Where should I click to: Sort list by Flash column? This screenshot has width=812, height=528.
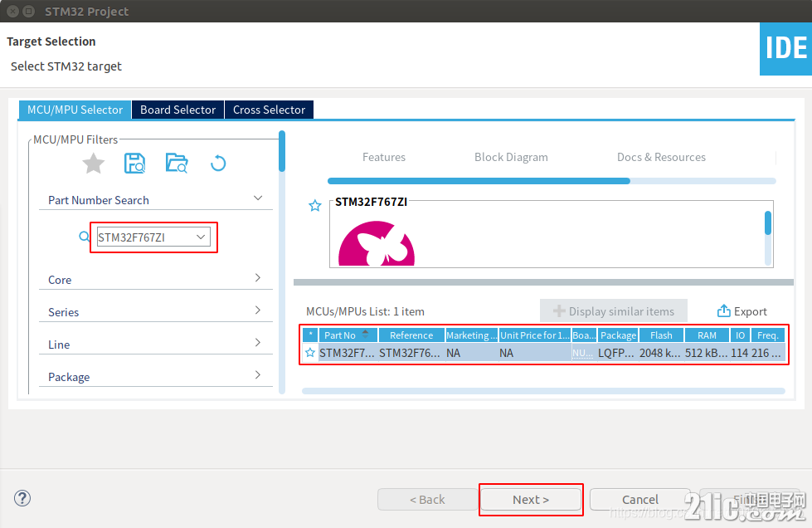pyautogui.click(x=661, y=335)
